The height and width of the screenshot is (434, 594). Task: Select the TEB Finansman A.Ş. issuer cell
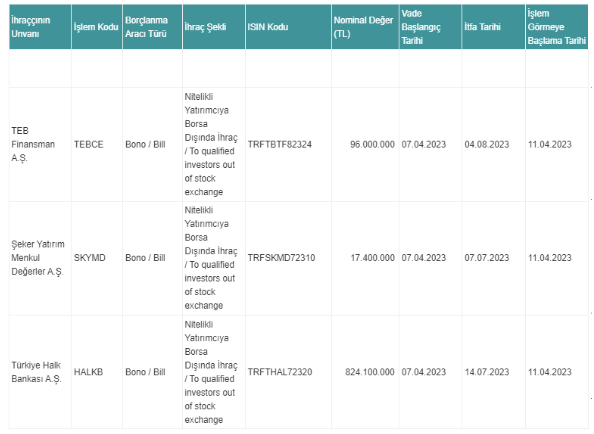tap(40, 144)
